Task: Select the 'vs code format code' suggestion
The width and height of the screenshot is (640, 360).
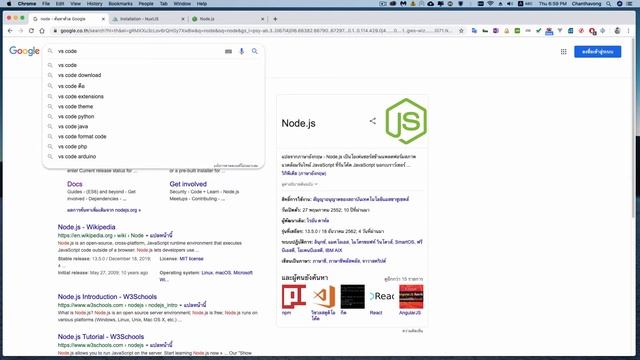Action: (153, 136)
